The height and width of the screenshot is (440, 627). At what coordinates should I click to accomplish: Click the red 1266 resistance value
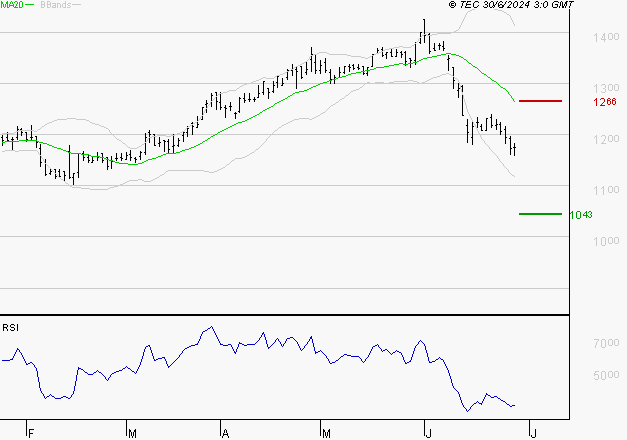pyautogui.click(x=605, y=102)
